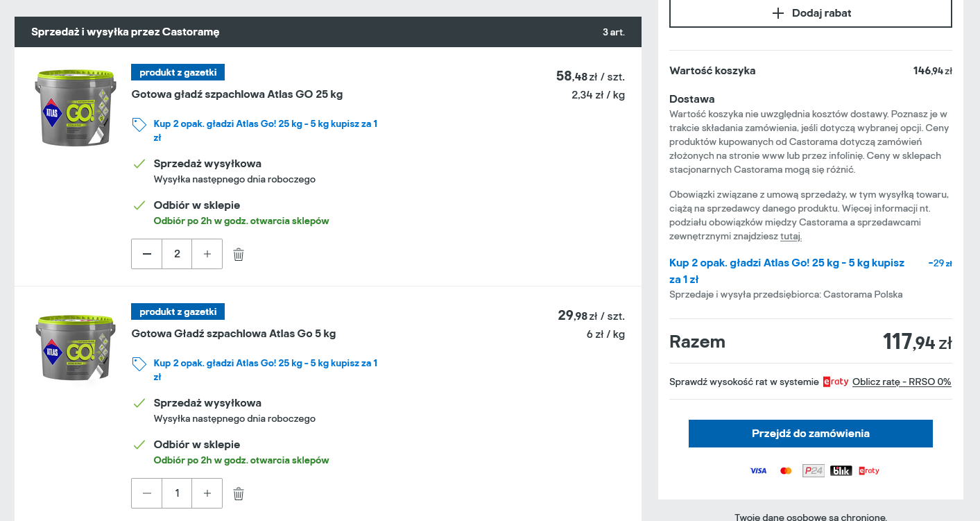Click 'produkt z gazetki' badge on 5 kg item
Screen dimensions: 980x521
[178, 311]
